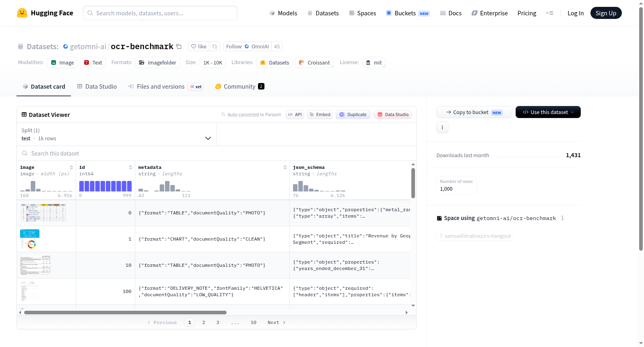Open the chart image thumbnail in row 1
The image size is (644, 347).
(30, 239)
